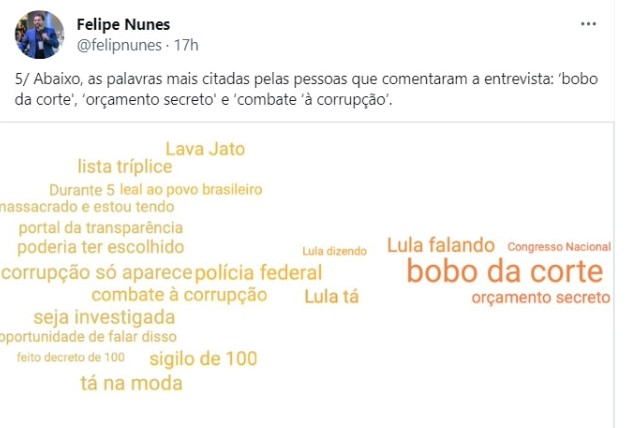Open the three-dot more options menu
This screenshot has height=428, width=638.
pyautogui.click(x=588, y=23)
